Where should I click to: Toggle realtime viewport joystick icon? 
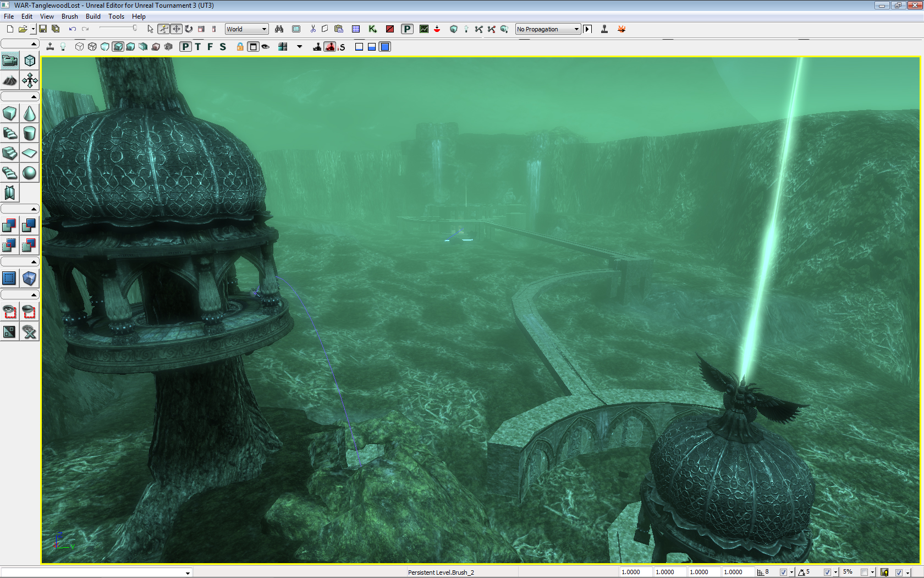click(x=50, y=47)
